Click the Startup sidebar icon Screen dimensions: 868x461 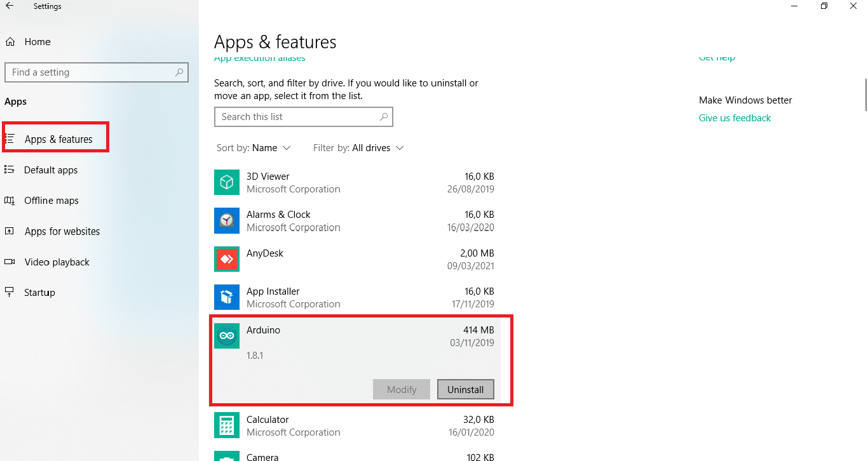[10, 292]
